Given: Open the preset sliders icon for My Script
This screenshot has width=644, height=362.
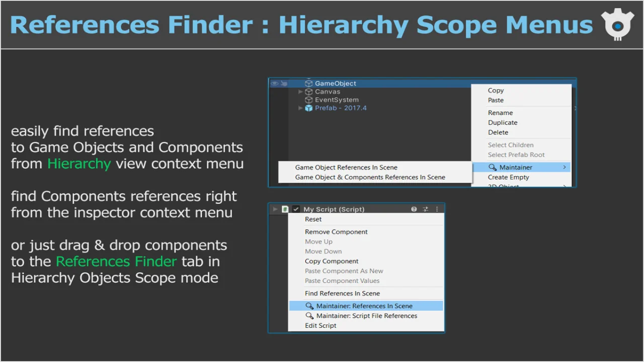Looking at the screenshot, I should click(426, 209).
